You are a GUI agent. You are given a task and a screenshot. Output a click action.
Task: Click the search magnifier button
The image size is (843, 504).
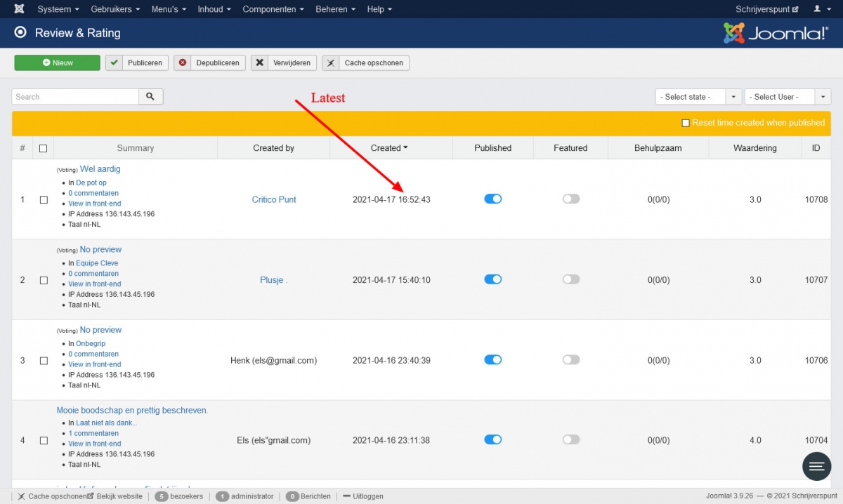coord(151,97)
